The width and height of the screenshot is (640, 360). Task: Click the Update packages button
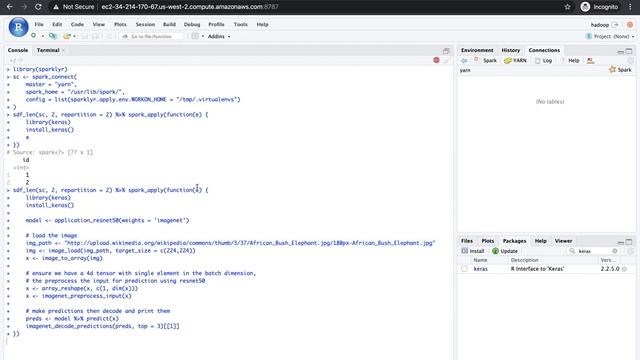pos(505,251)
